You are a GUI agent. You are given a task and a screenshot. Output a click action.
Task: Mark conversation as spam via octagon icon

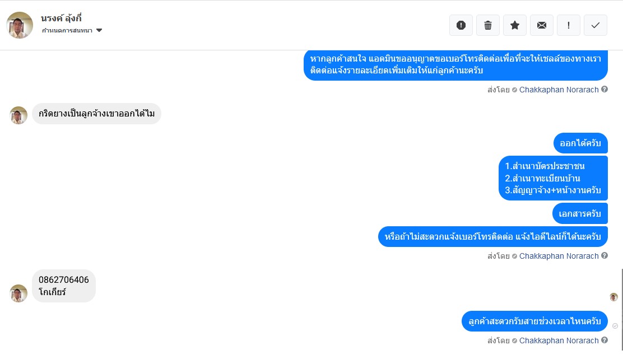pos(461,25)
